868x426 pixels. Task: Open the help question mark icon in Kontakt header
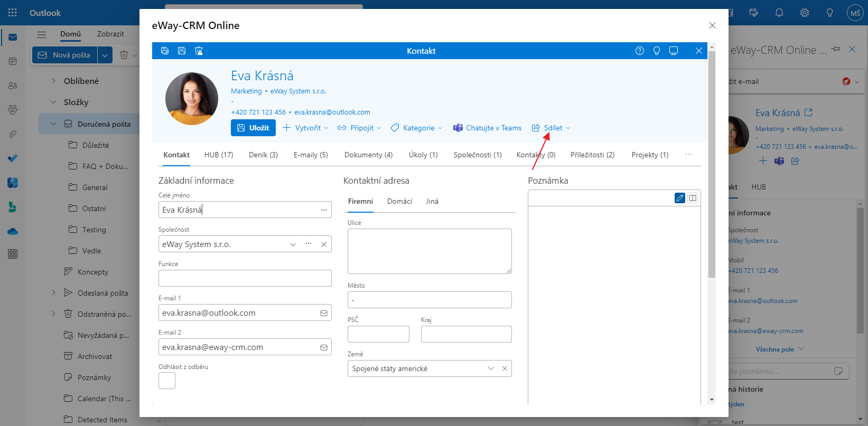tap(640, 51)
